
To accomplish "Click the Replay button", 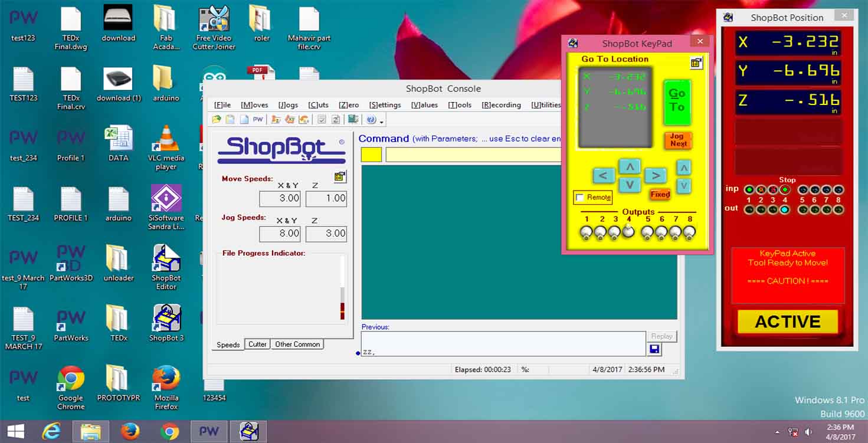I will pos(661,336).
